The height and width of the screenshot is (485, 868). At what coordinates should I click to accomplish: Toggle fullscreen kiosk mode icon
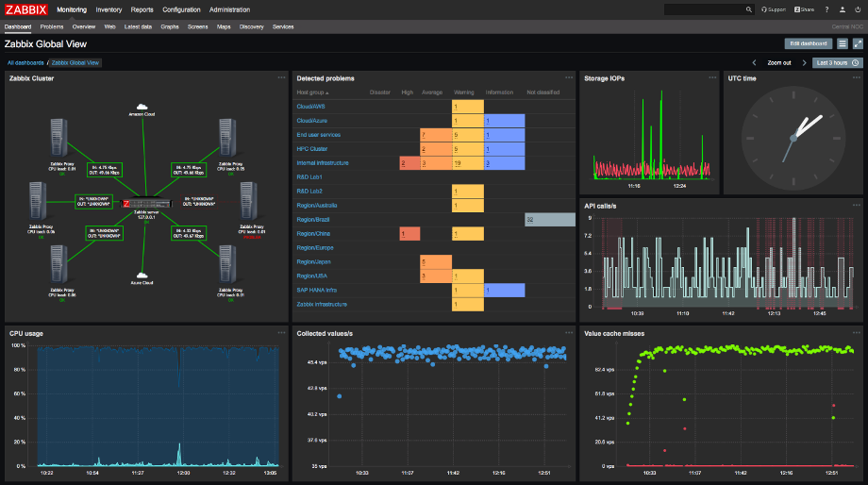point(858,43)
